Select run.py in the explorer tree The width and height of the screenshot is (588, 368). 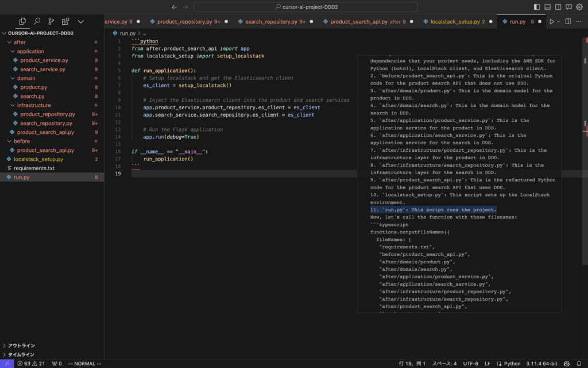(52, 178)
